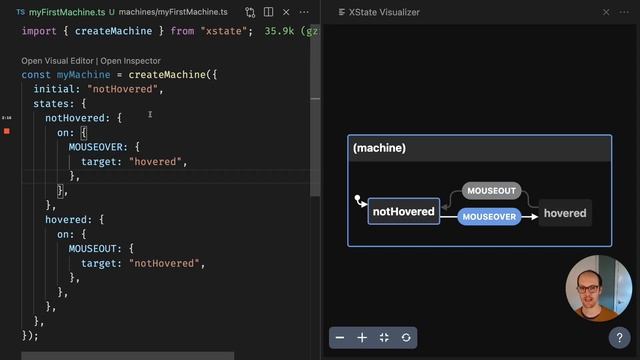Open the help question mark button
This screenshot has height=360, width=640.
pyautogui.click(x=620, y=338)
